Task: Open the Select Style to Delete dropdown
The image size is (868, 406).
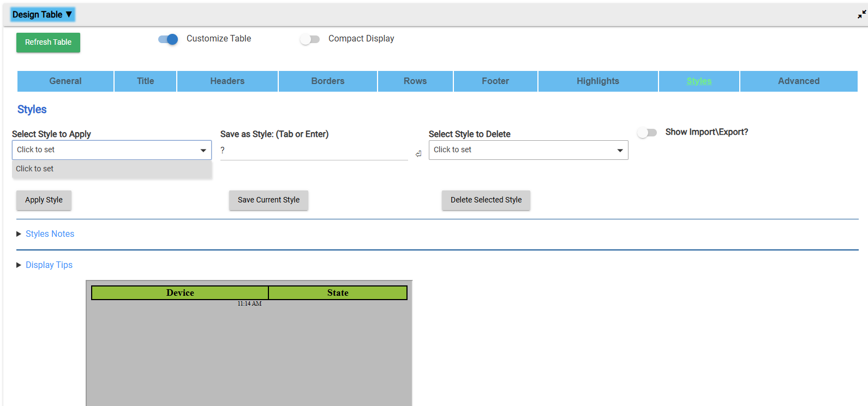Action: 528,150
